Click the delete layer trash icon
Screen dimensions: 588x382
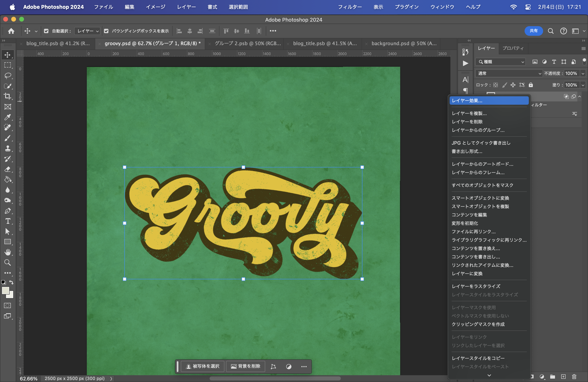[574, 377]
